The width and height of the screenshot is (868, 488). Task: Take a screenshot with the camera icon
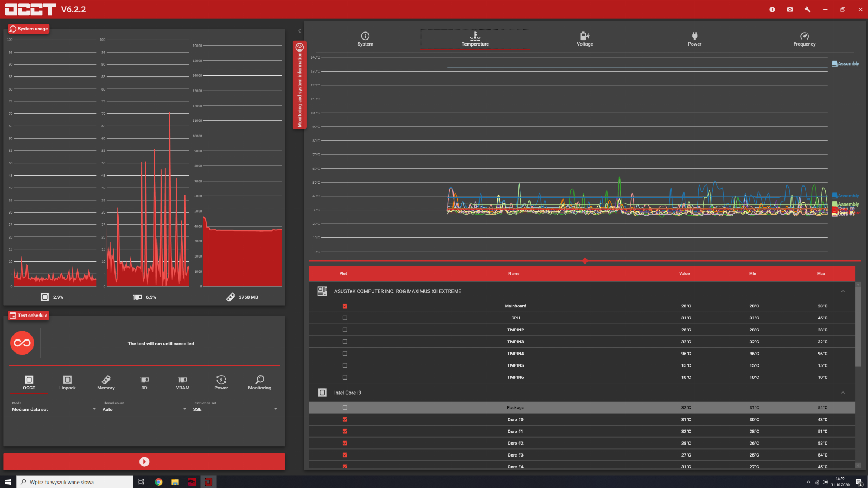coord(790,9)
